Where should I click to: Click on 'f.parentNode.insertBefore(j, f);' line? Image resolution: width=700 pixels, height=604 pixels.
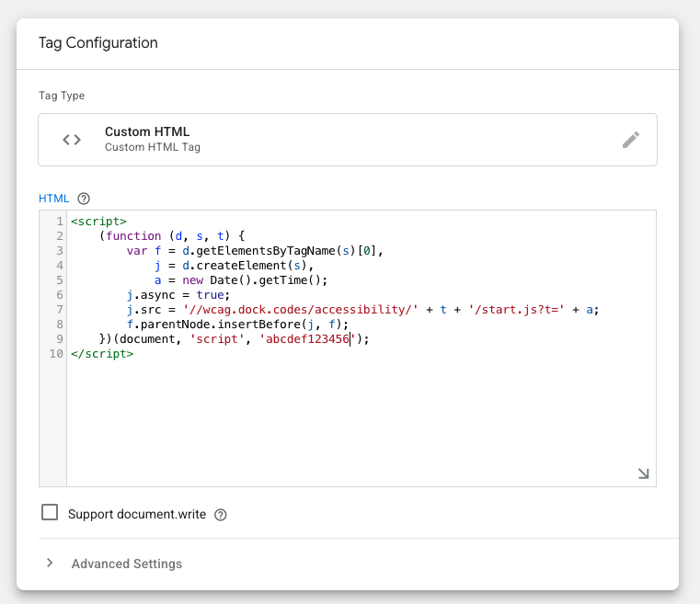coord(237,325)
